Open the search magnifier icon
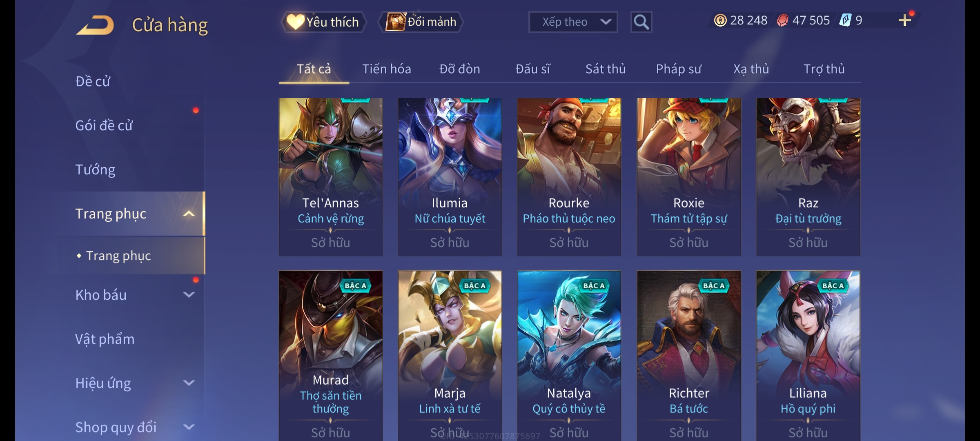This screenshot has height=441, width=980. tap(641, 22)
